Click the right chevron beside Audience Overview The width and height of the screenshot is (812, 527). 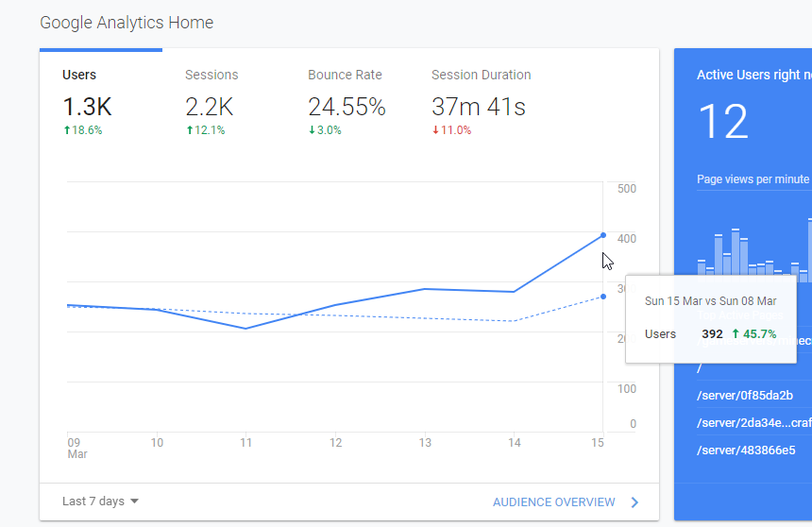(634, 502)
